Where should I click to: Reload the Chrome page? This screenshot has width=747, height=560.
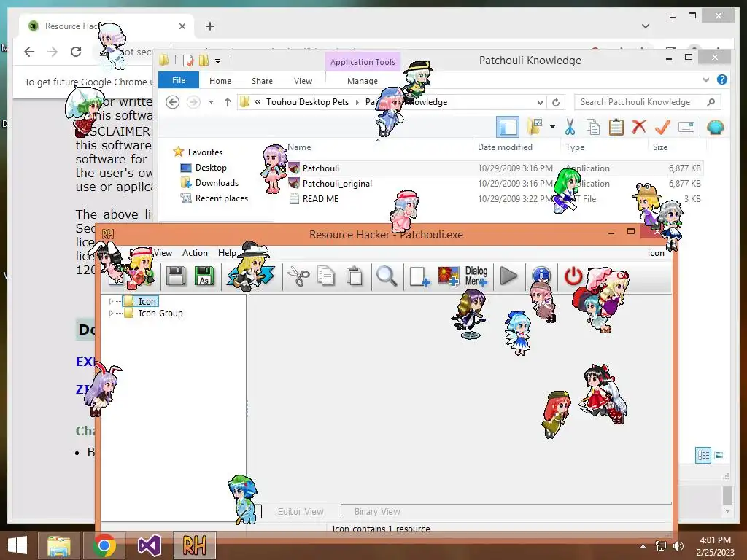pyautogui.click(x=76, y=52)
